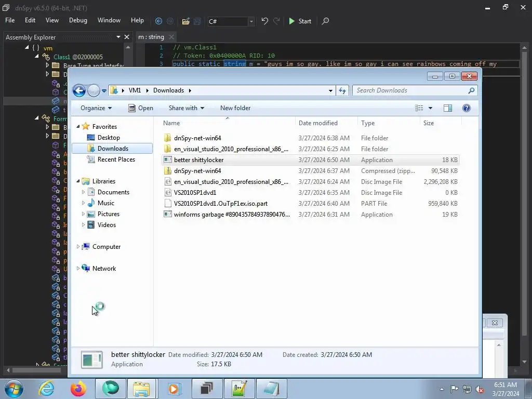
Task: Open the Organize menu in Explorer
Action: 96,108
